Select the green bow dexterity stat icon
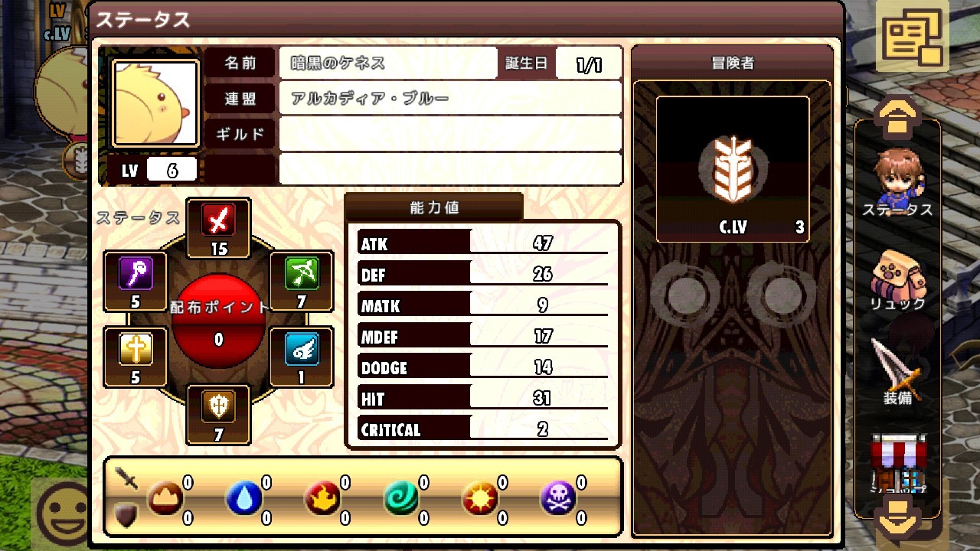 pyautogui.click(x=302, y=274)
